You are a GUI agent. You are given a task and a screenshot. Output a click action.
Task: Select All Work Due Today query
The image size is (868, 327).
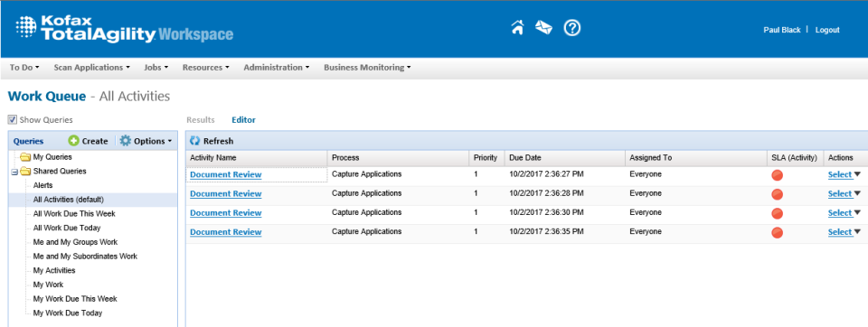67,228
